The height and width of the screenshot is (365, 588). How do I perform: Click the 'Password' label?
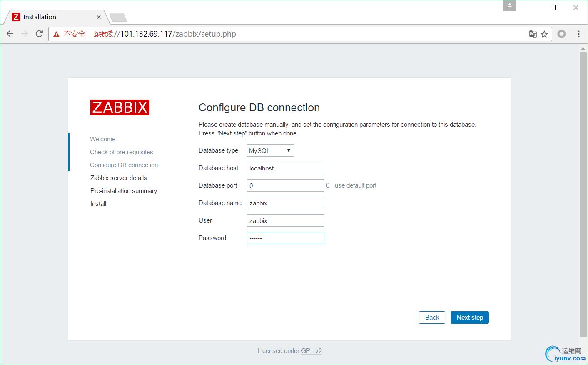212,238
